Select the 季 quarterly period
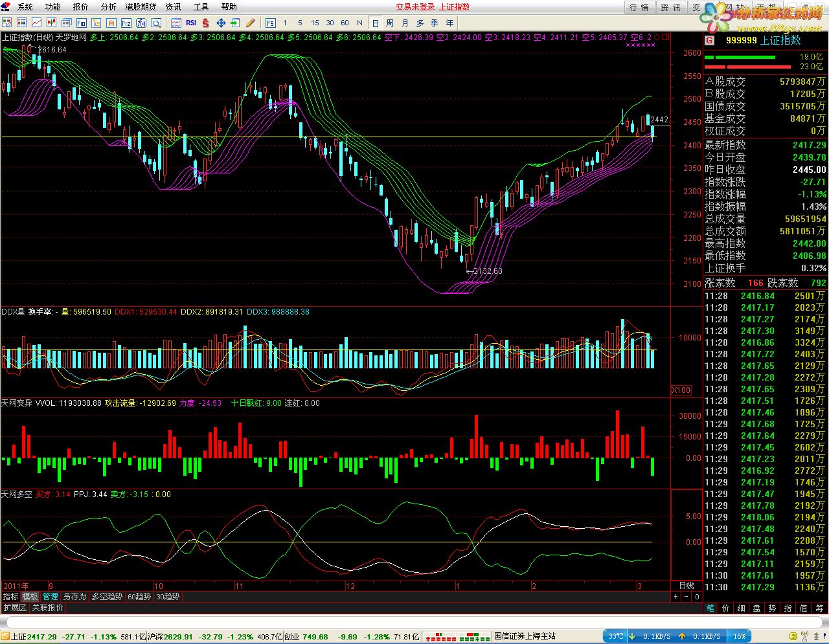829x644 pixels. [x=435, y=23]
